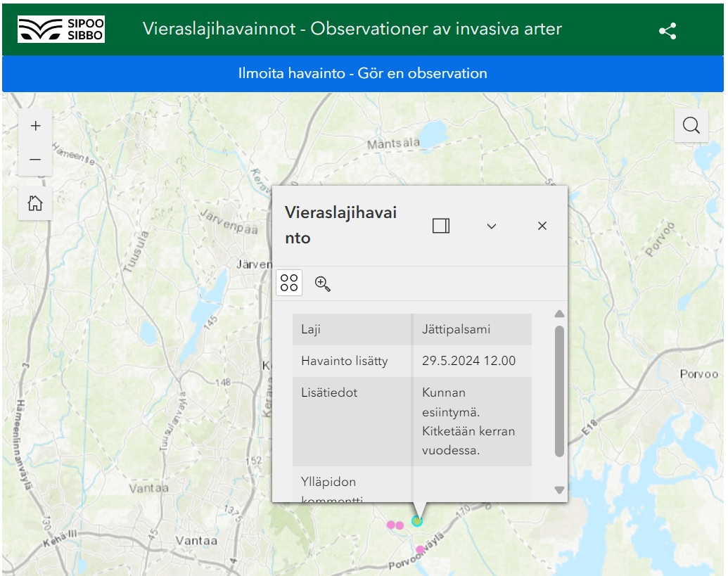This screenshot has height=576, width=728.
Task: Click the leftmost pink observation marker
Action: pyautogui.click(x=390, y=524)
